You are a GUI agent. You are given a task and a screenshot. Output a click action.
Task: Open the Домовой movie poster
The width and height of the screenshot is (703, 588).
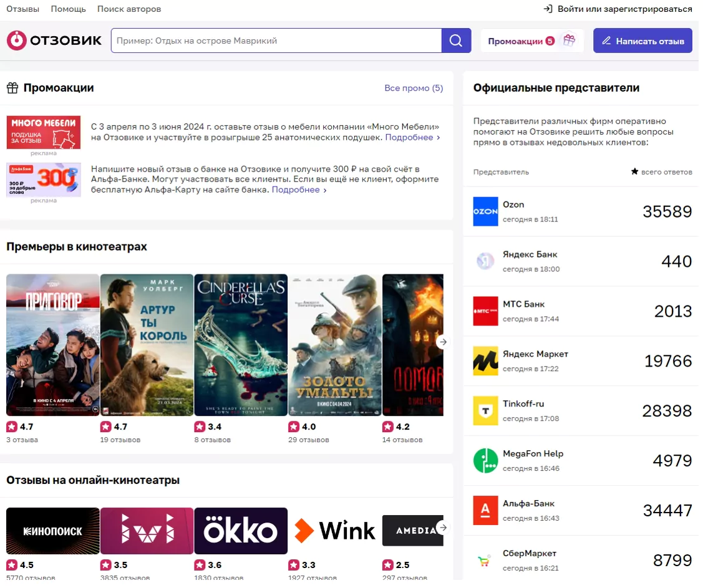pos(415,347)
